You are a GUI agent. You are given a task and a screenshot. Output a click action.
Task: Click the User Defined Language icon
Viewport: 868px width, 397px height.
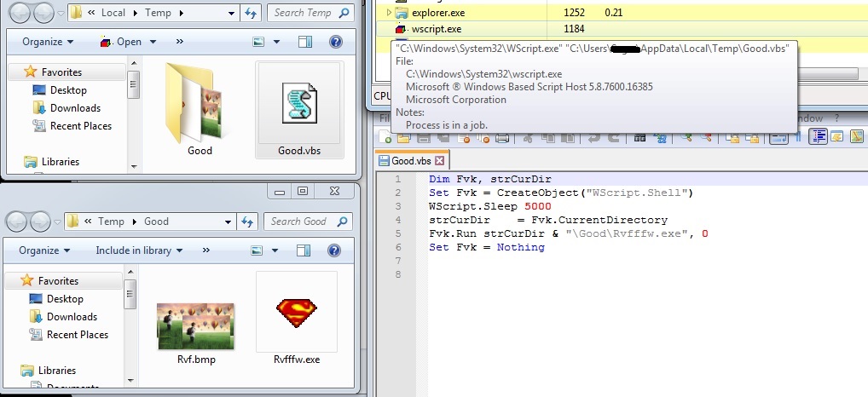coord(837,137)
